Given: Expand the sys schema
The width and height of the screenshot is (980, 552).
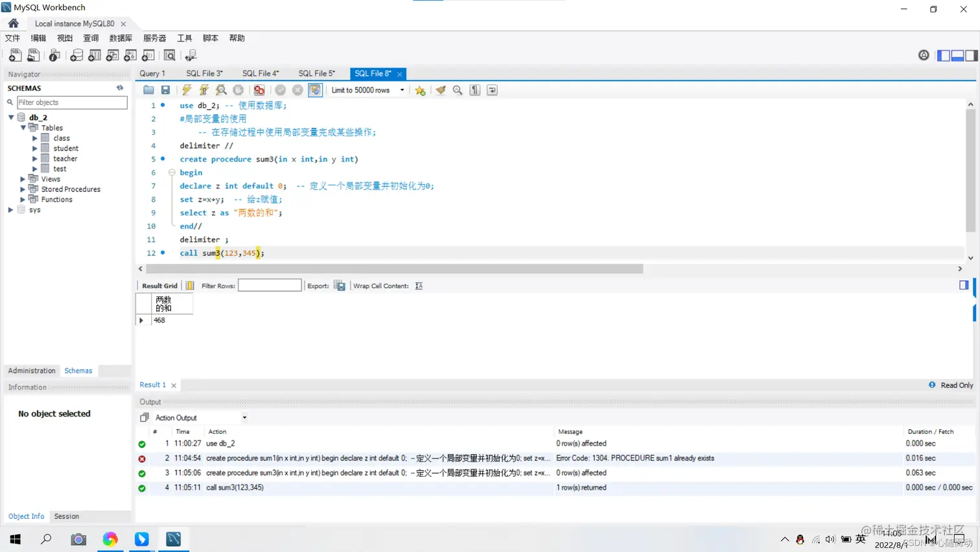Looking at the screenshot, I should (11, 210).
